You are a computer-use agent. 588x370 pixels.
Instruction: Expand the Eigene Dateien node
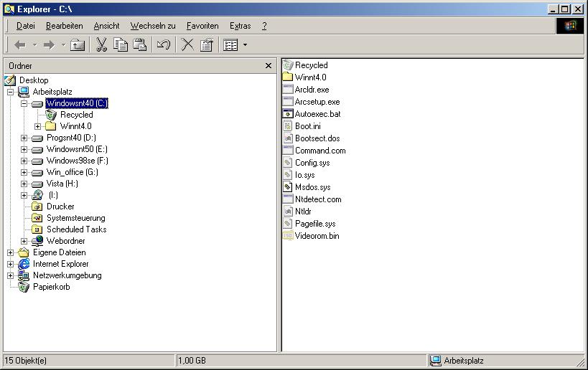pyautogui.click(x=10, y=252)
